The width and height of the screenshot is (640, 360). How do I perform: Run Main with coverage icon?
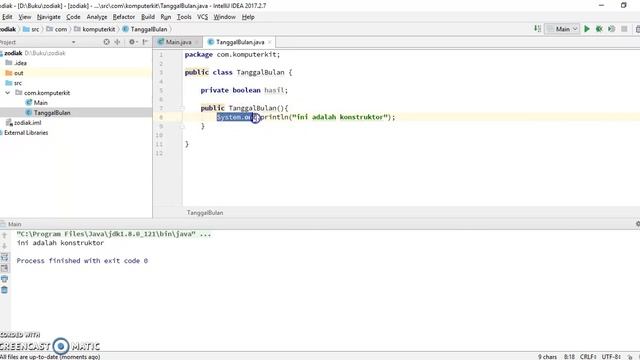pyautogui.click(x=611, y=29)
